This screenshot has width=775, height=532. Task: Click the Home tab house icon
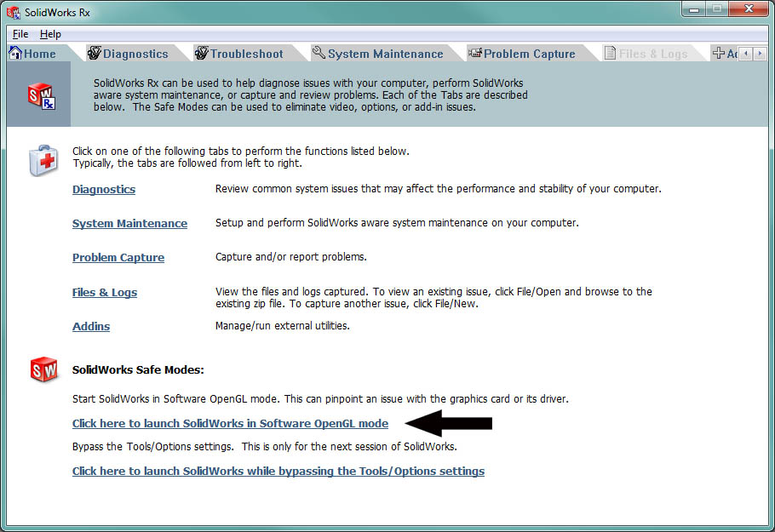pos(16,53)
